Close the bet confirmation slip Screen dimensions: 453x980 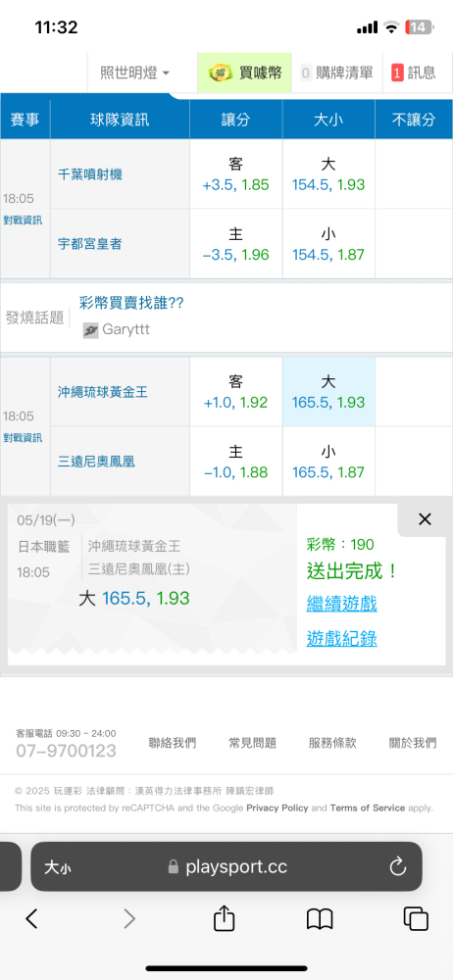tap(425, 518)
